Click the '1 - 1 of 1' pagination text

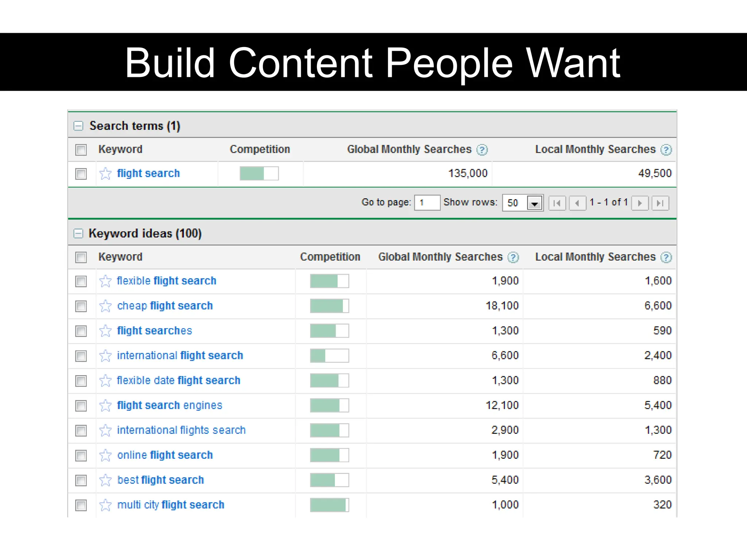(x=608, y=202)
